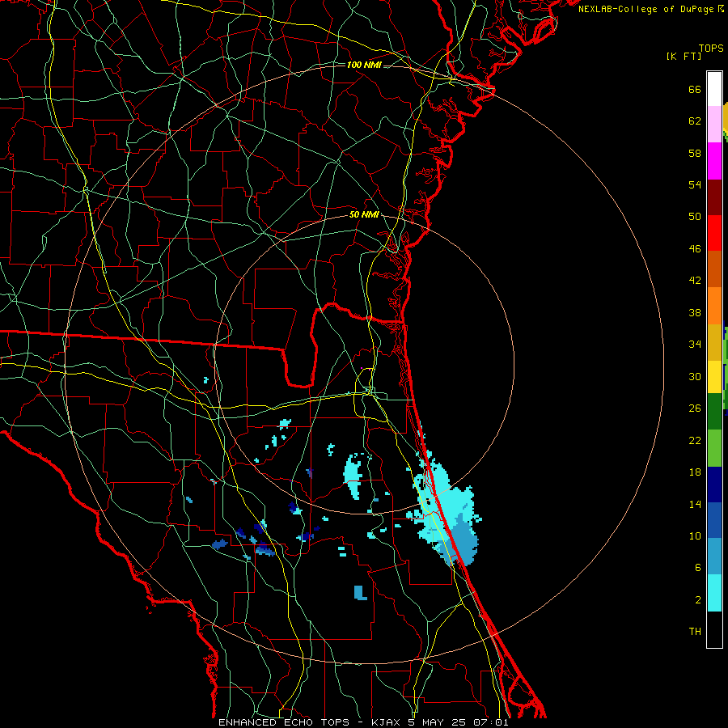
Task: Click the dark red (maroon) legend swatch
Action: tap(714, 197)
